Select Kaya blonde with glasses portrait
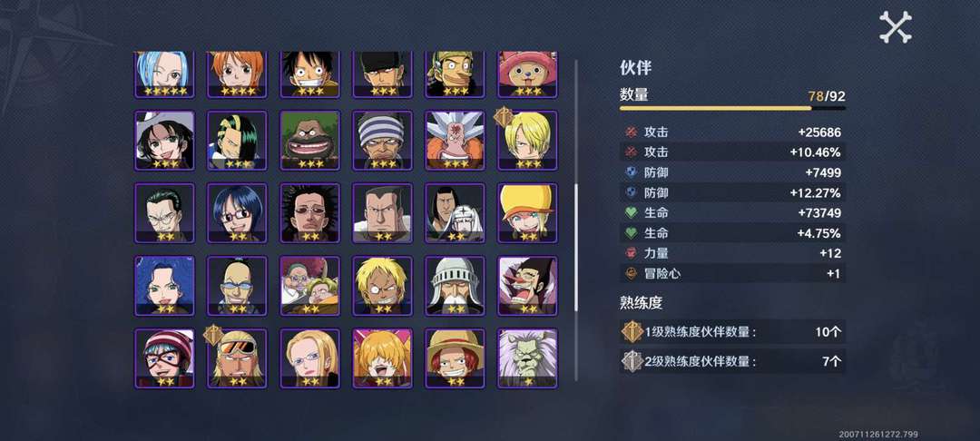The image size is (980, 441). tap(310, 358)
